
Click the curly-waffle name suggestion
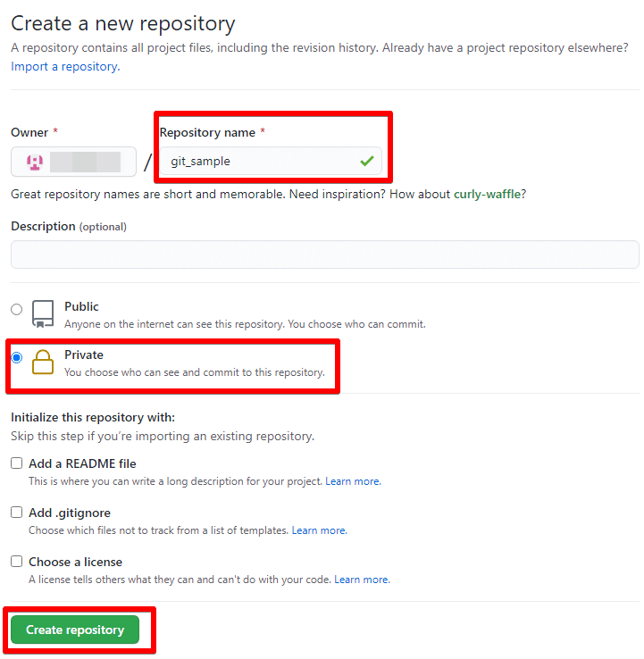pos(487,194)
